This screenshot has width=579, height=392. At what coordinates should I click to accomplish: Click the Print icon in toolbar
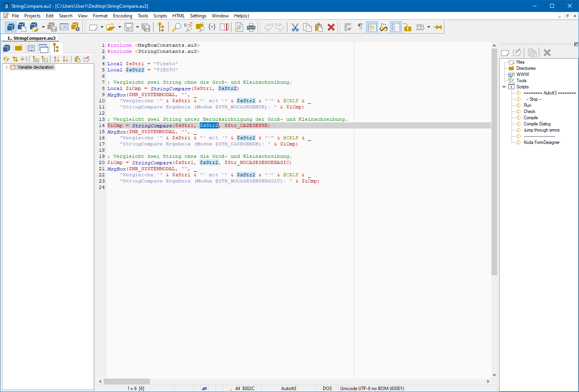[x=251, y=27]
